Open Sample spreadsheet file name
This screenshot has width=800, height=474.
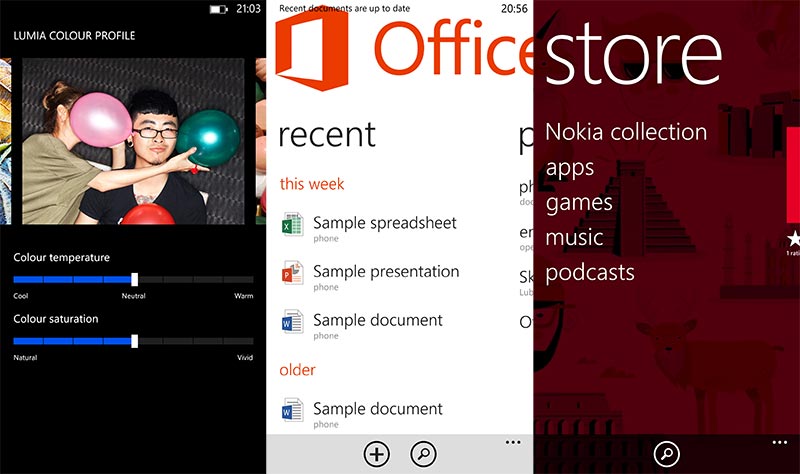pos(384,222)
